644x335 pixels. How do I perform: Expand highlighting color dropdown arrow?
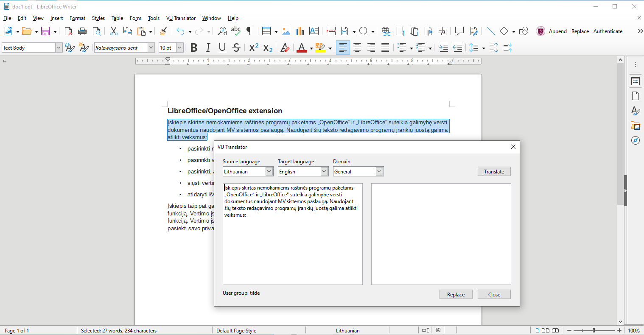[330, 48]
